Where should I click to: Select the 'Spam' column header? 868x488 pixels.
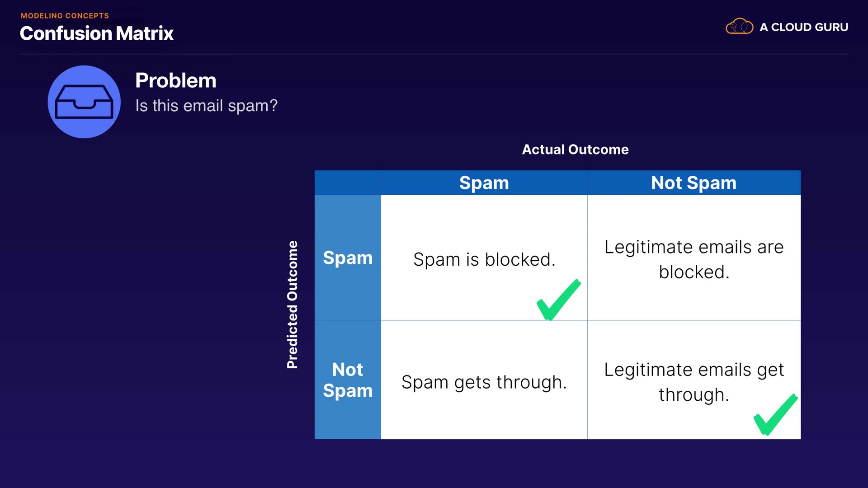(484, 183)
